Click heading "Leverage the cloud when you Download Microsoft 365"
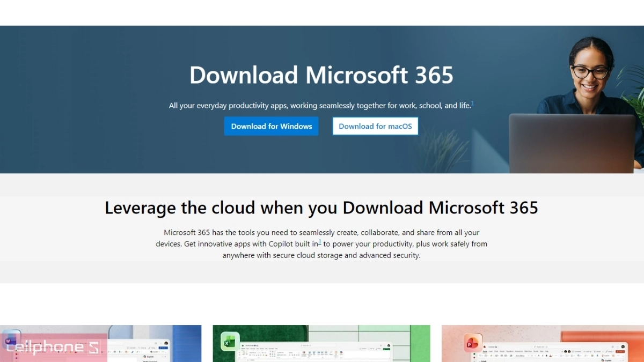The height and width of the screenshot is (362, 644). pyautogui.click(x=321, y=208)
